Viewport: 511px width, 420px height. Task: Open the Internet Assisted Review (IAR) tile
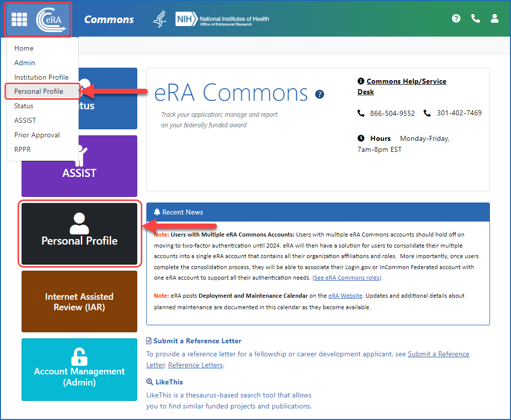tap(79, 301)
